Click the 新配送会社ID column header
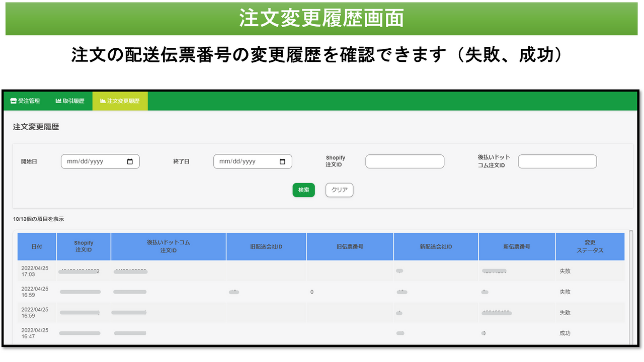The height and width of the screenshot is (362, 644). (436, 247)
